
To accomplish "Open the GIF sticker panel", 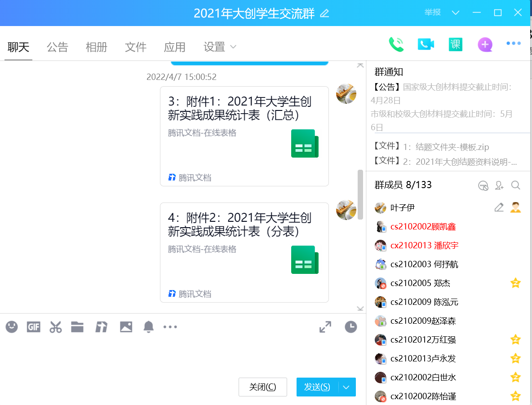I will [34, 327].
